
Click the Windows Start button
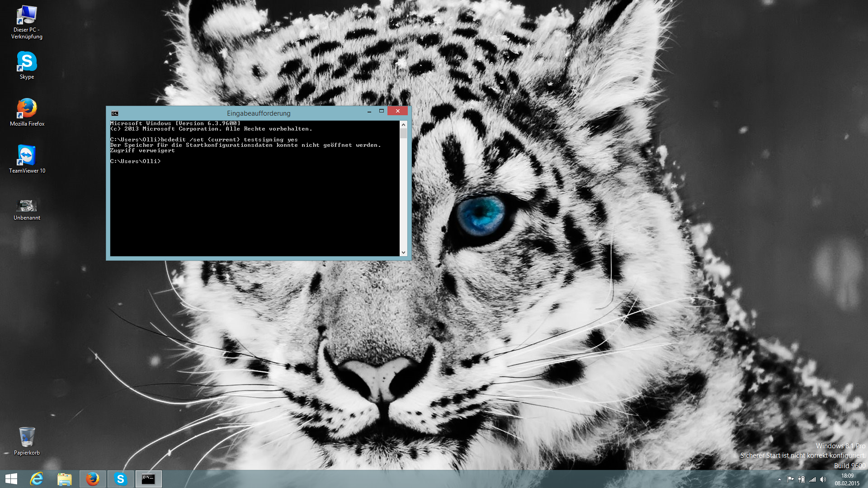11,479
